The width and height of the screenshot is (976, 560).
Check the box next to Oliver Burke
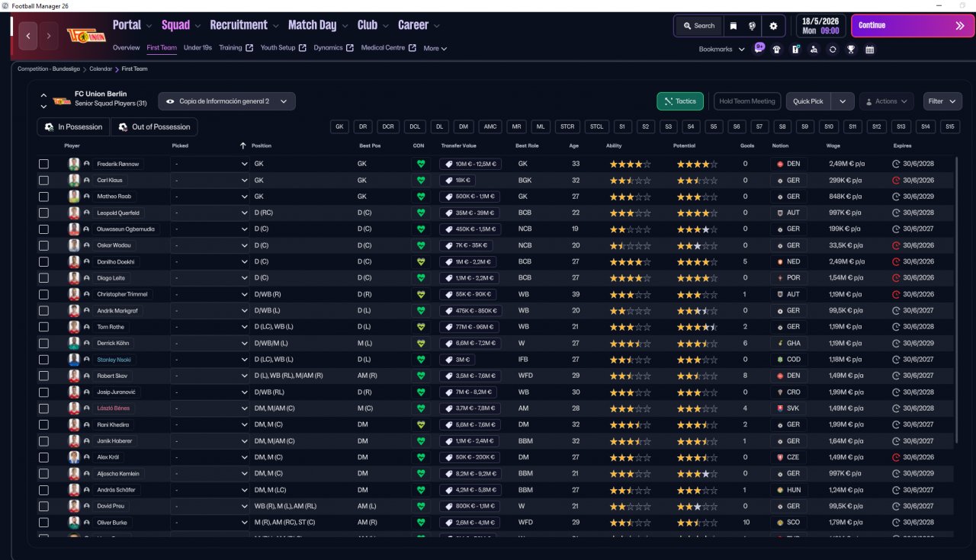click(x=43, y=523)
